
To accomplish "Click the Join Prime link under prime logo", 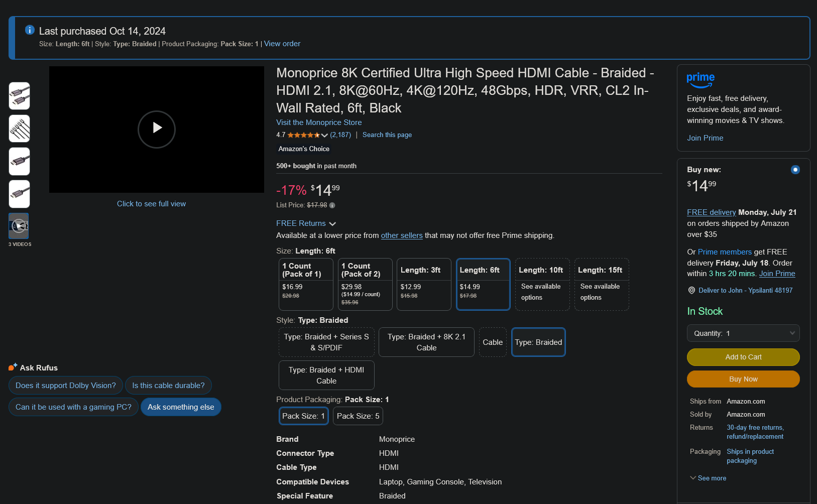I will pyautogui.click(x=705, y=138).
